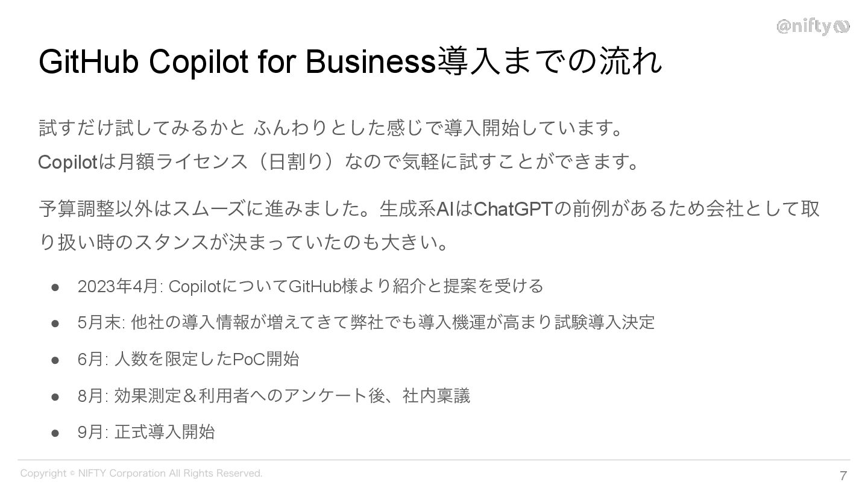Click the 9月 正式導入開始 text line

coord(146,432)
